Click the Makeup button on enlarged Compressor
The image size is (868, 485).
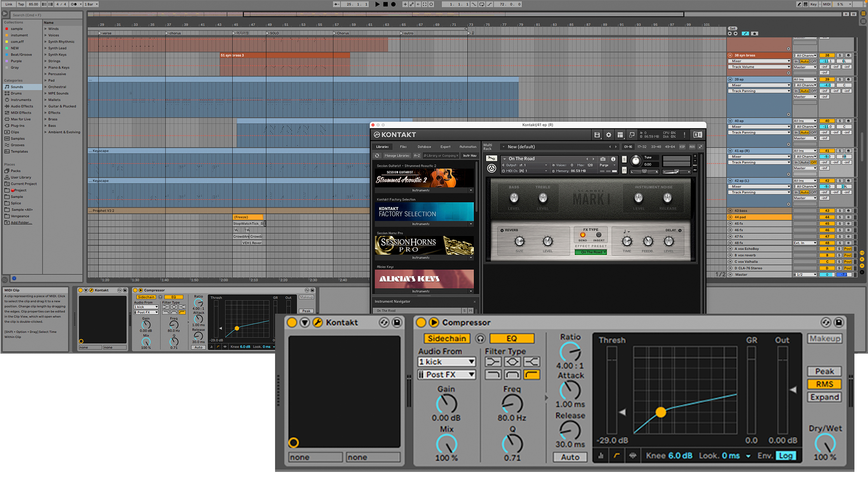click(825, 338)
